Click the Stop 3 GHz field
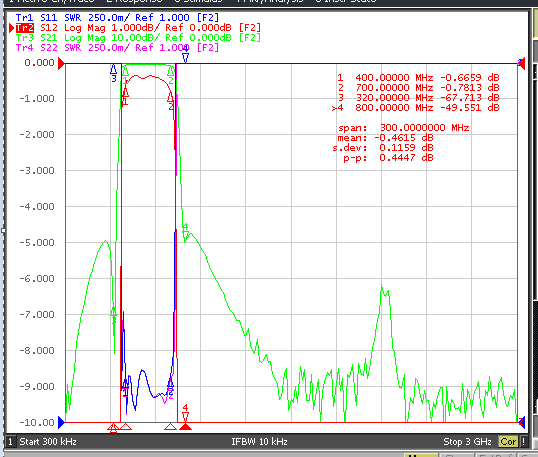This screenshot has height=457, width=538. (x=467, y=442)
